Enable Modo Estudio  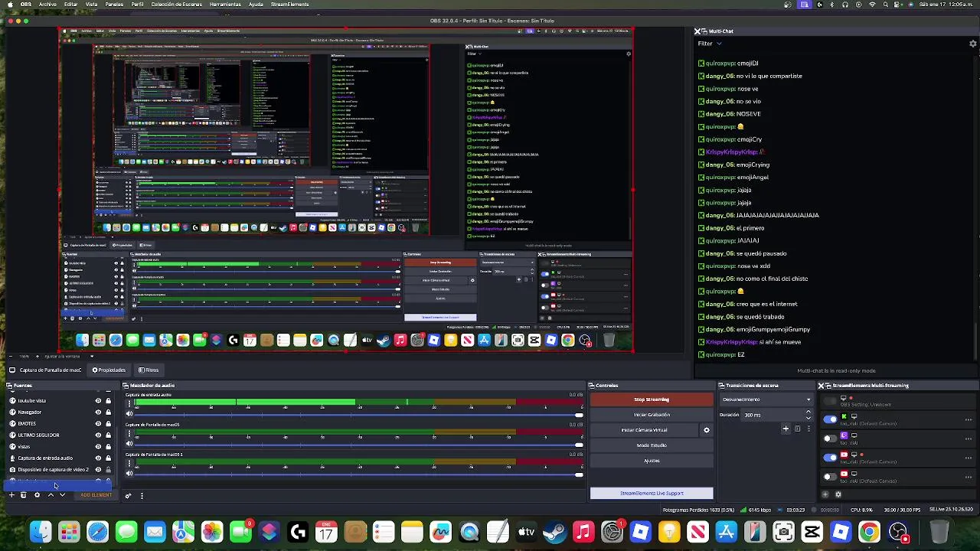pos(652,445)
